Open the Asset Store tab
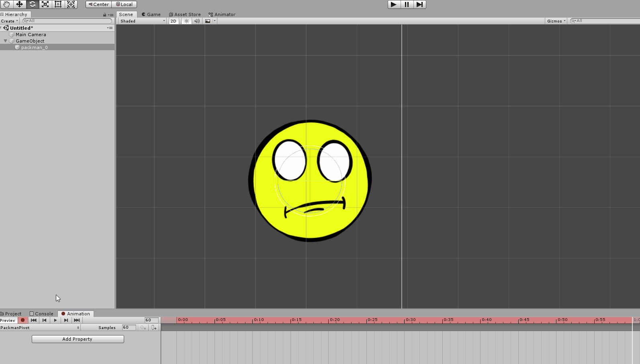 (x=185, y=14)
